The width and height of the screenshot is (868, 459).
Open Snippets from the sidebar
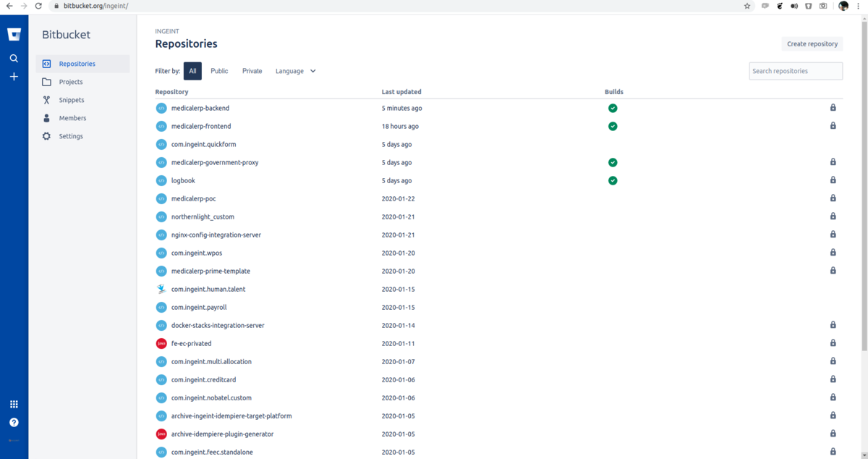pos(72,100)
